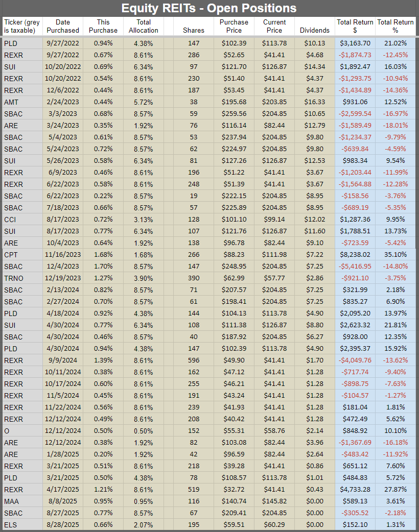The width and height of the screenshot is (419, 532).
Task: Select the 596 shares cell
Action: 194,360
